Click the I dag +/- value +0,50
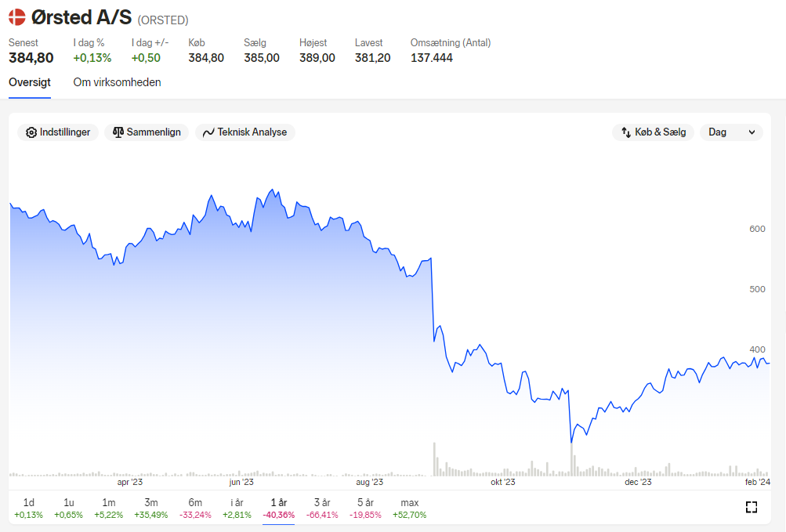Image resolution: width=786 pixels, height=532 pixels. click(x=146, y=58)
